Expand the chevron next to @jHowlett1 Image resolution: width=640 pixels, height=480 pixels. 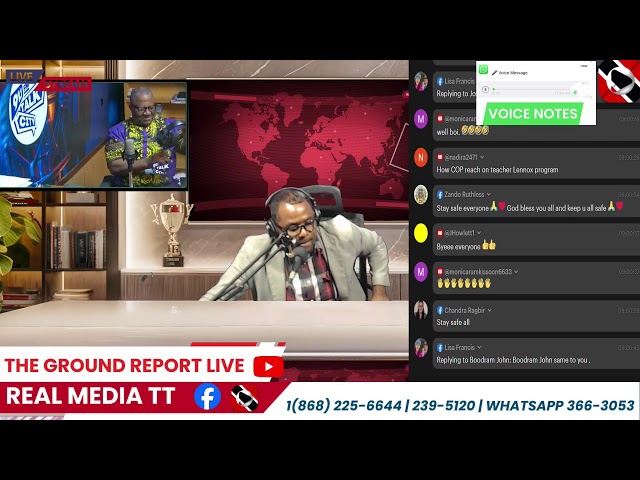[x=479, y=233]
